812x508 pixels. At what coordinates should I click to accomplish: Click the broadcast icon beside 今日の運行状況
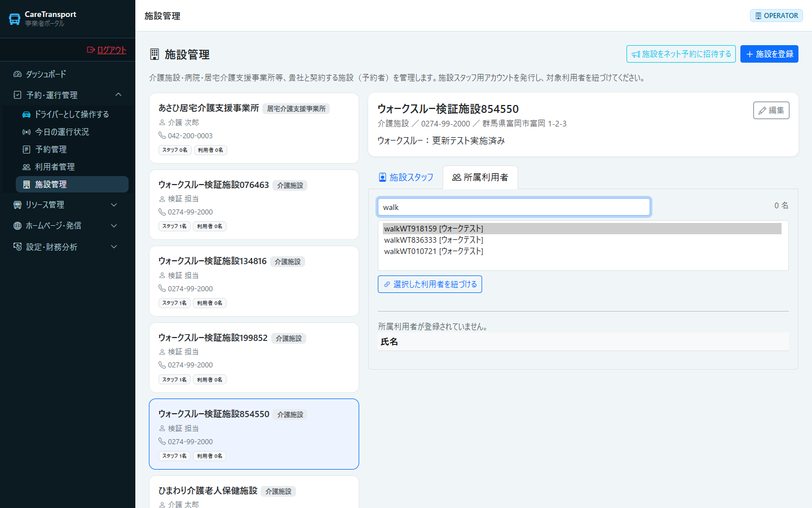click(x=27, y=132)
